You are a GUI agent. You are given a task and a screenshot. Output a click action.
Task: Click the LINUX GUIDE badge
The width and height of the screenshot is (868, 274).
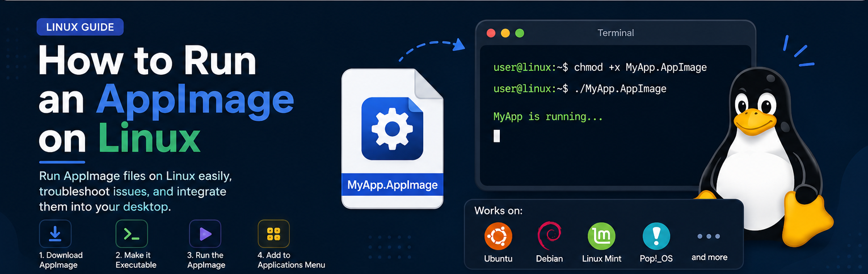point(80,27)
